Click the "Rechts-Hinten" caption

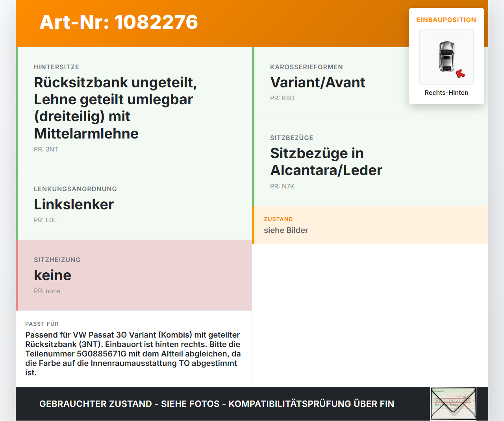447,92
